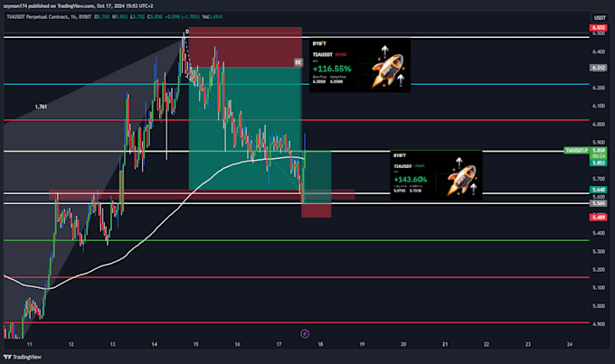Click date 20 on the time axis

[403, 344]
